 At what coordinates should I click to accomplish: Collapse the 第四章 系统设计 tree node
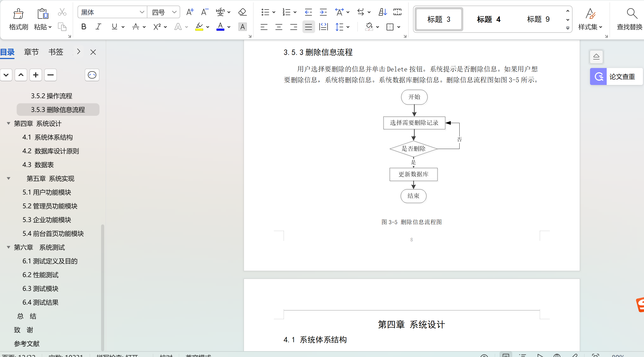(x=8, y=124)
